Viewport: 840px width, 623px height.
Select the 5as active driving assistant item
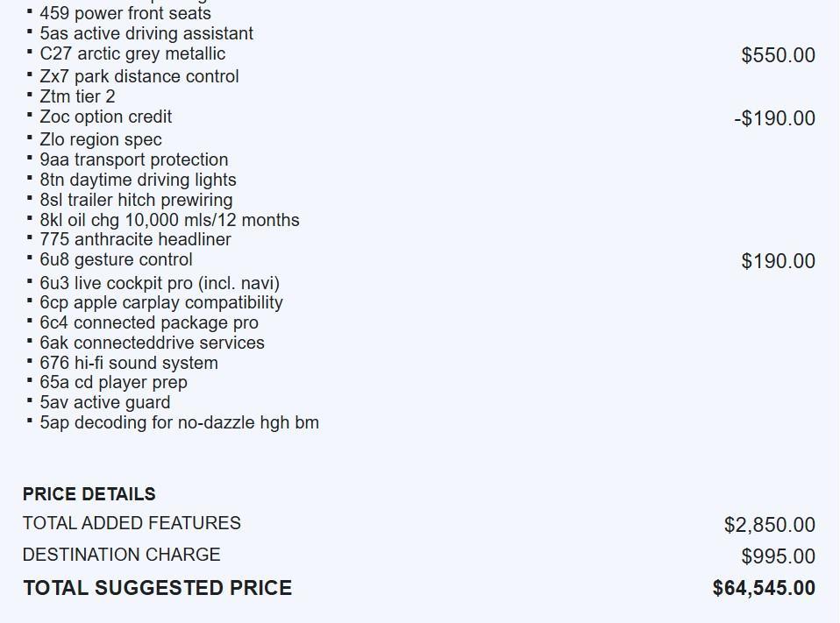coord(146,33)
